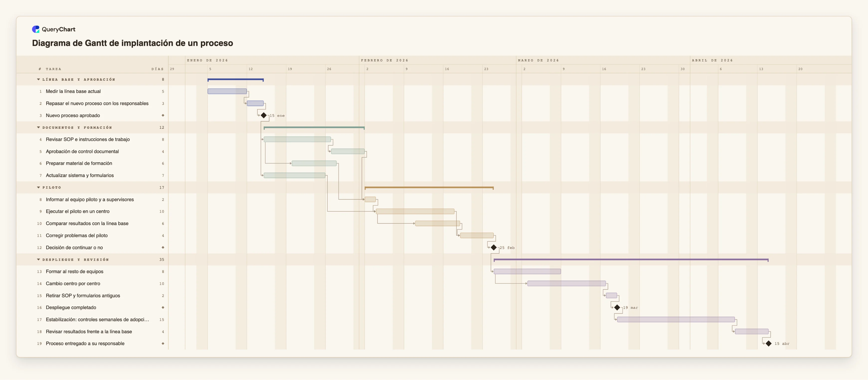This screenshot has height=380, width=868.
Task: Click the DÍAS column header
Action: (157, 69)
